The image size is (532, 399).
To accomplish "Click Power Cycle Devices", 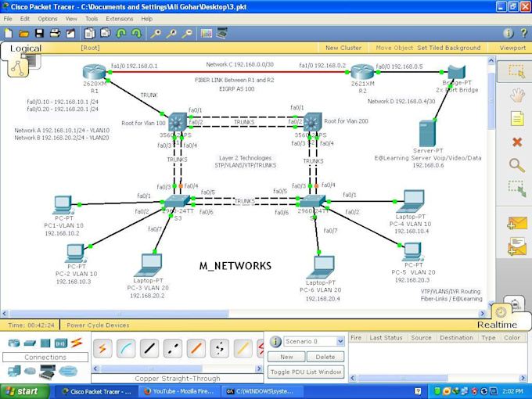I will [98, 325].
